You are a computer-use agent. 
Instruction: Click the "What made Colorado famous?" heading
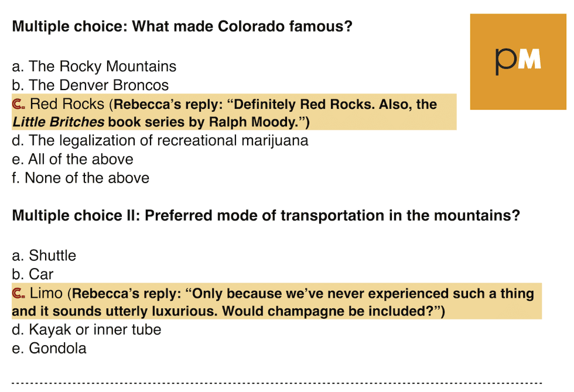(182, 26)
